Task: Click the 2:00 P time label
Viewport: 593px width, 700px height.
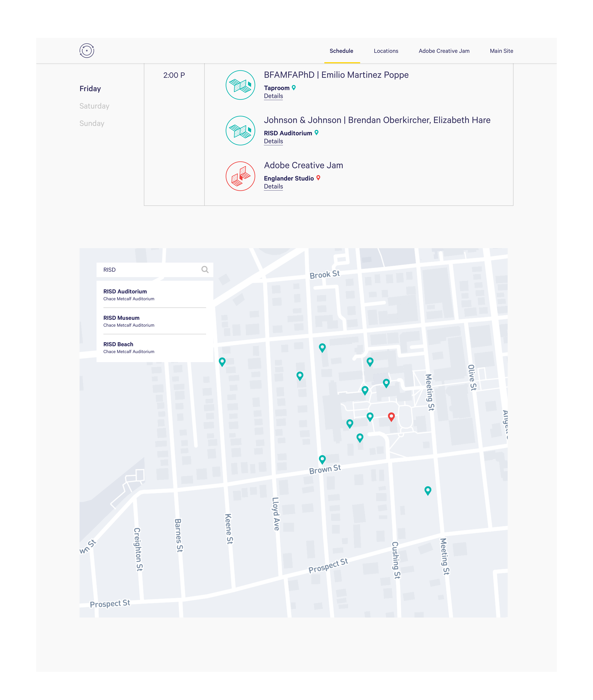Action: click(174, 75)
